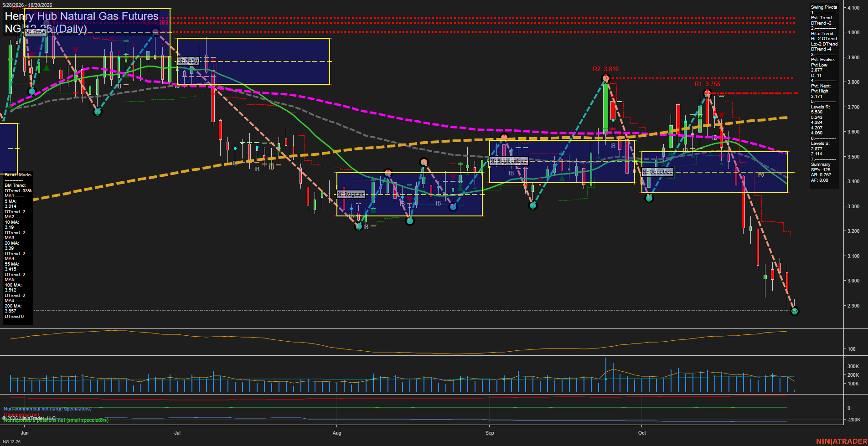
Task: Click the Sep label on the time axis
Action: (490, 433)
